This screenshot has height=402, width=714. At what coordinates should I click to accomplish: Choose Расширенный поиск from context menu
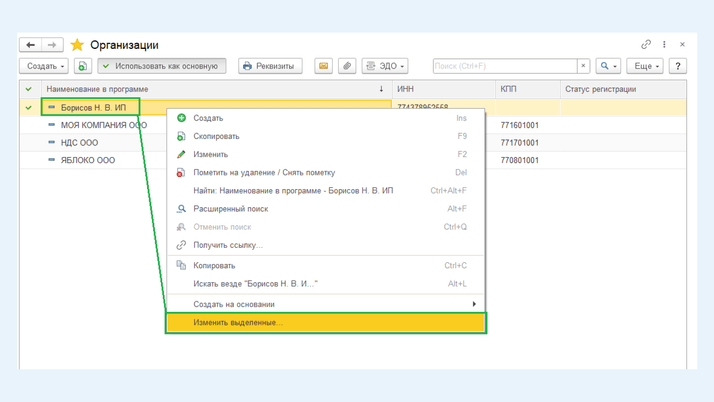230,209
